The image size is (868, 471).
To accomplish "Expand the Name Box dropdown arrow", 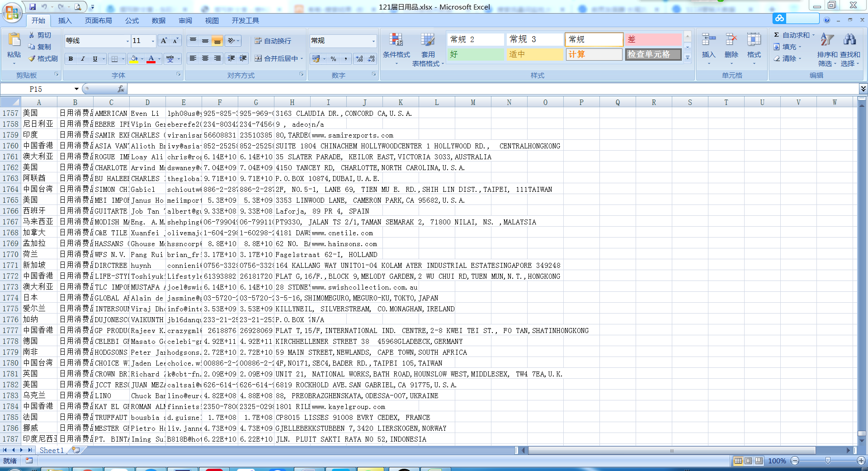I will click(x=76, y=89).
